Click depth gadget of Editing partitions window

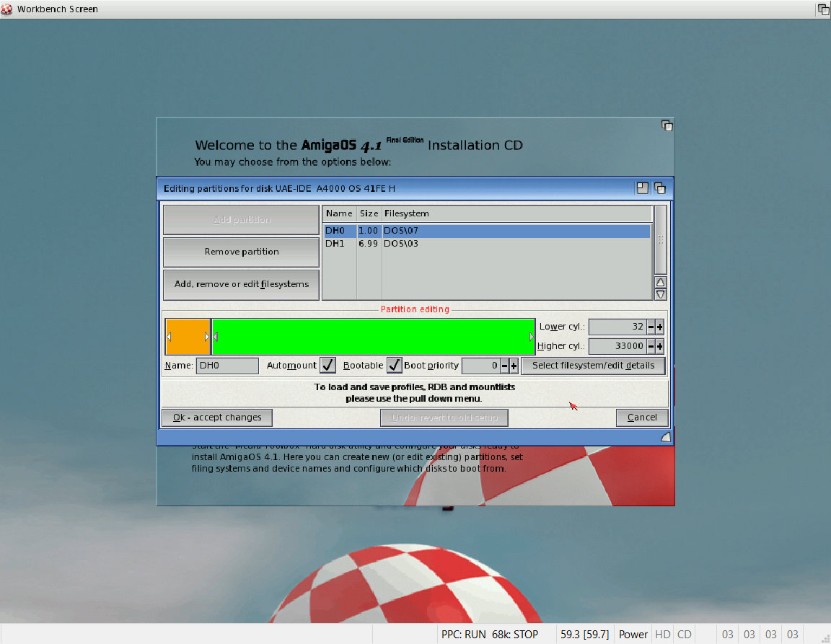[x=660, y=188]
